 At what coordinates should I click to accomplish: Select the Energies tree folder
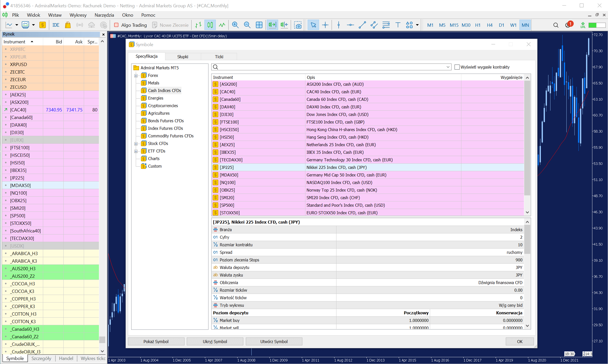point(155,98)
